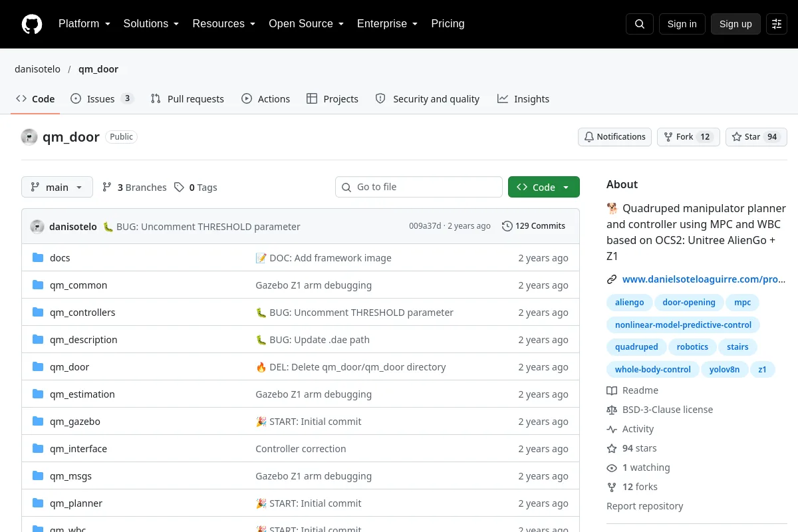Switch to the Code tab
Screen dimensions: 798x532
[36, 98]
